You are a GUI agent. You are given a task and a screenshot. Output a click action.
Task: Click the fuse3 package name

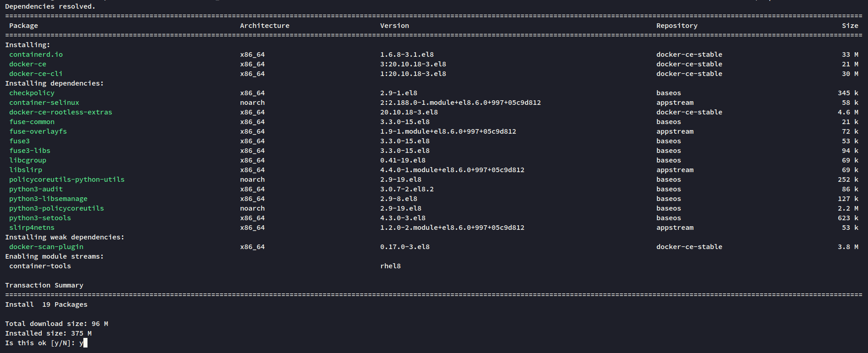(20, 141)
